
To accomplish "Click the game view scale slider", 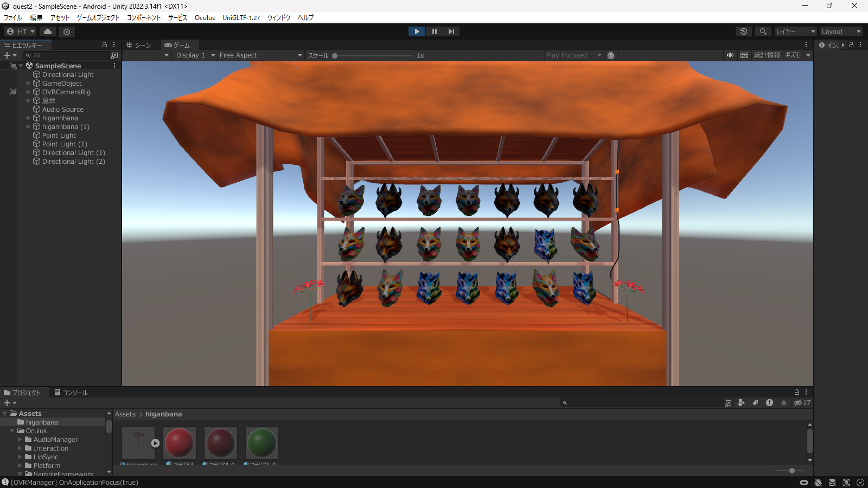I will pos(373,55).
